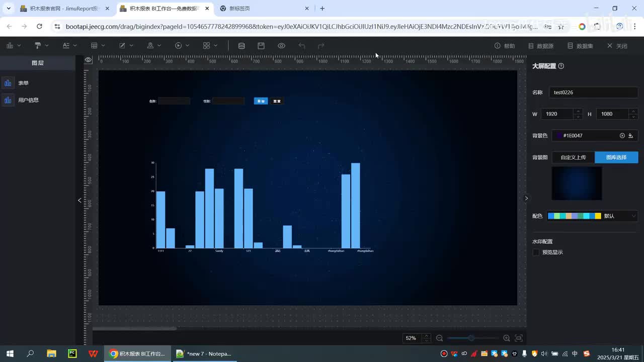
Task: Open the map components dropdown
Action: [x=154, y=46]
